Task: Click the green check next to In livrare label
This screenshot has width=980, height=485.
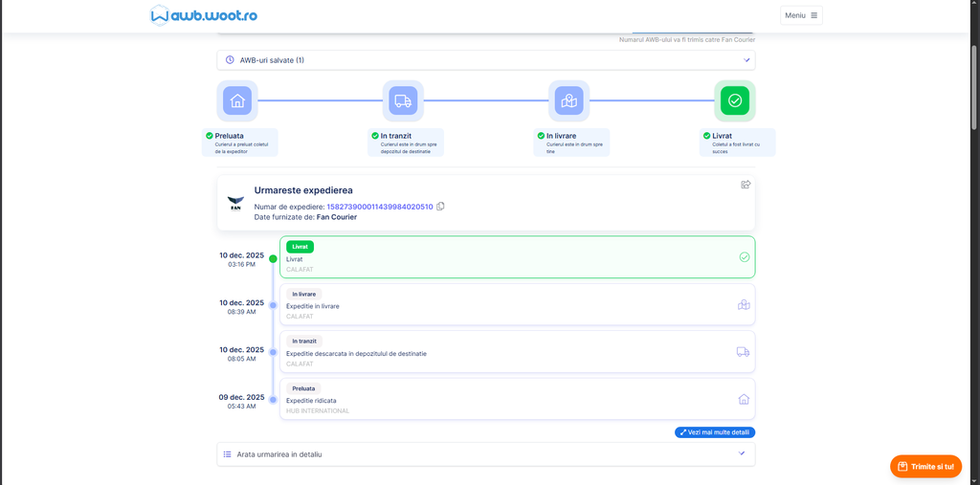Action: click(x=541, y=135)
